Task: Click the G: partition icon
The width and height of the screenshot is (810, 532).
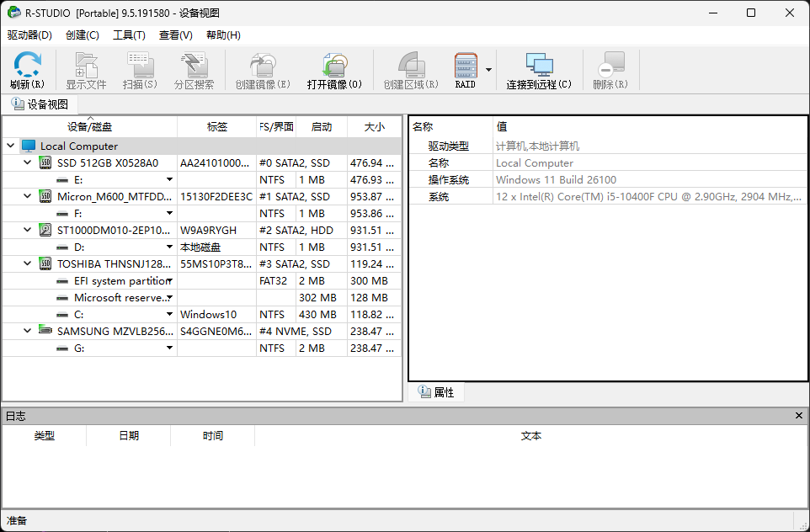Action: pyautogui.click(x=62, y=348)
